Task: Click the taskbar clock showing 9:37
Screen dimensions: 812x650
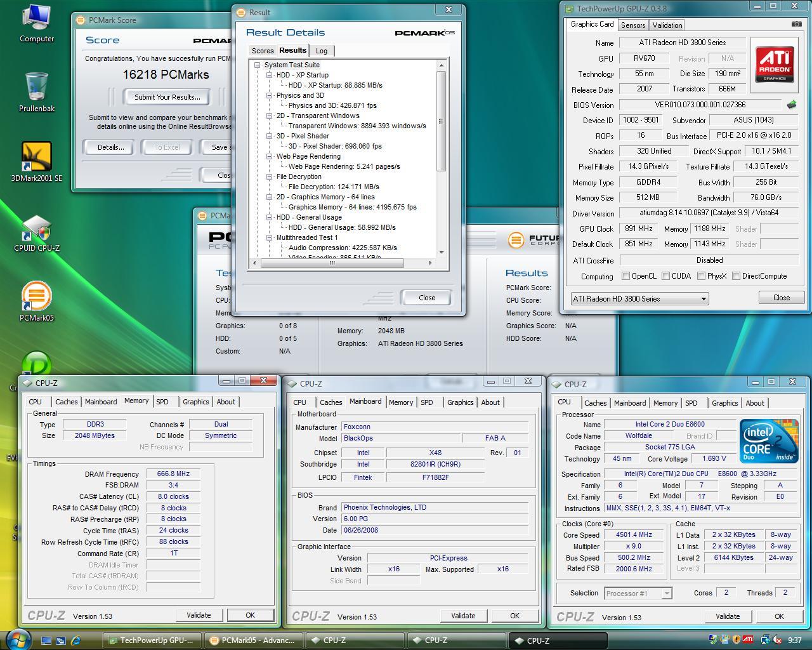Action: click(794, 640)
